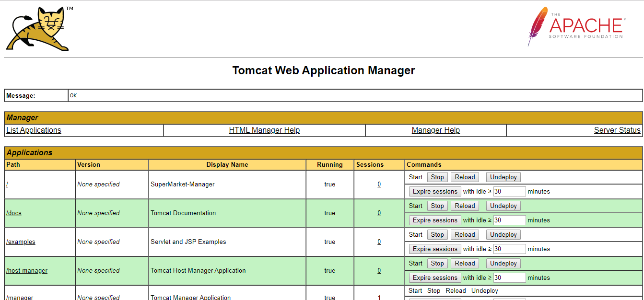Open the root path / link

click(x=7, y=185)
